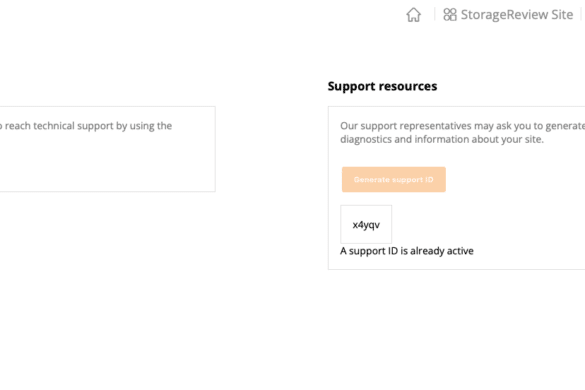The height and width of the screenshot is (390, 585).
Task: Select the x4yqv support ID box
Action: (366, 224)
